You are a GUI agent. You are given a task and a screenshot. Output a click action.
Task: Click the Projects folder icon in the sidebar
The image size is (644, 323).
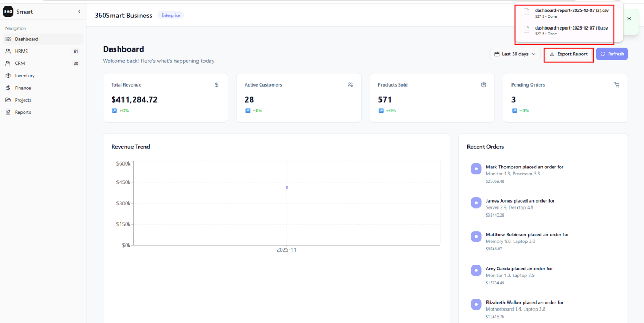[8, 100]
